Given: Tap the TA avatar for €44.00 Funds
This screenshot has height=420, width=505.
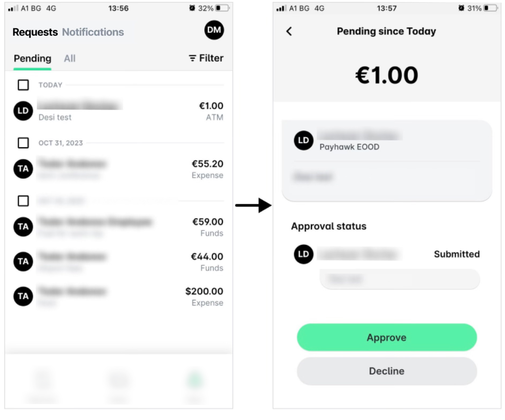Looking at the screenshot, I should point(23,261).
